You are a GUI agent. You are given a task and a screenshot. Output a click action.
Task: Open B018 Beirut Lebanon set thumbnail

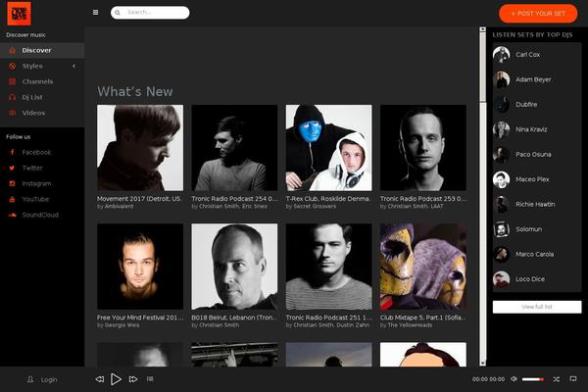[235, 267]
